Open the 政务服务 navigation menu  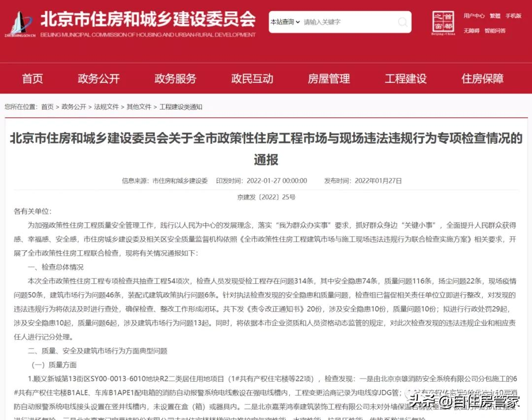click(x=175, y=78)
